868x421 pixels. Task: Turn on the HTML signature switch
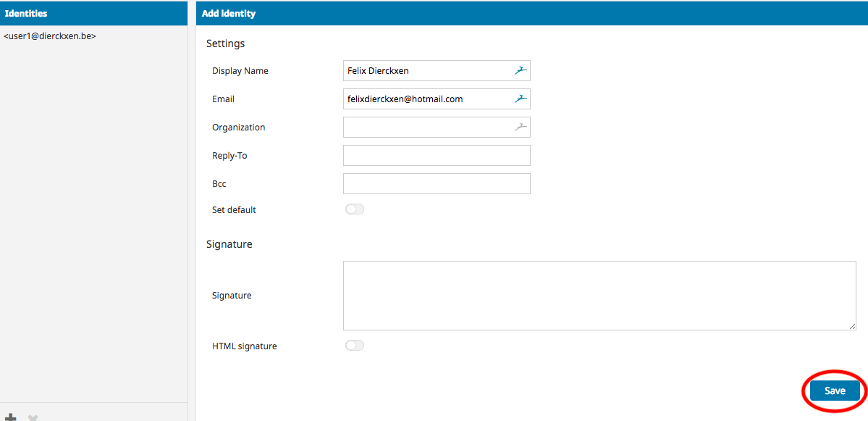point(355,346)
